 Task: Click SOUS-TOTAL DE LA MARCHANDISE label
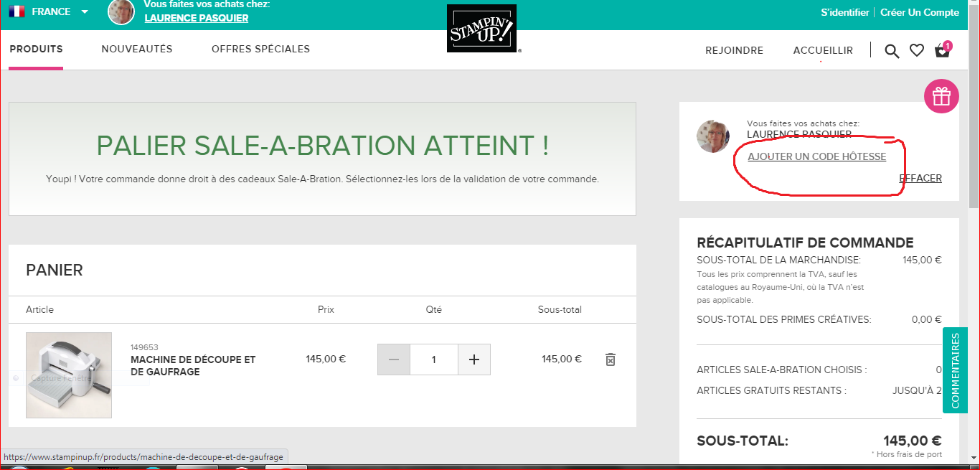click(779, 260)
